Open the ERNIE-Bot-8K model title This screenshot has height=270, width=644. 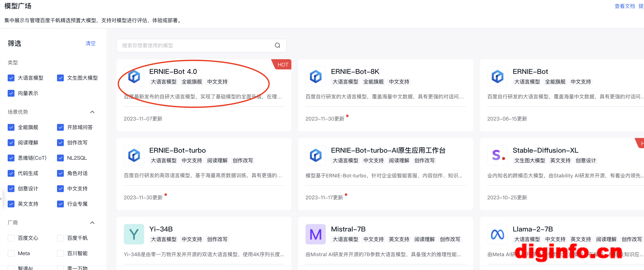(x=355, y=72)
